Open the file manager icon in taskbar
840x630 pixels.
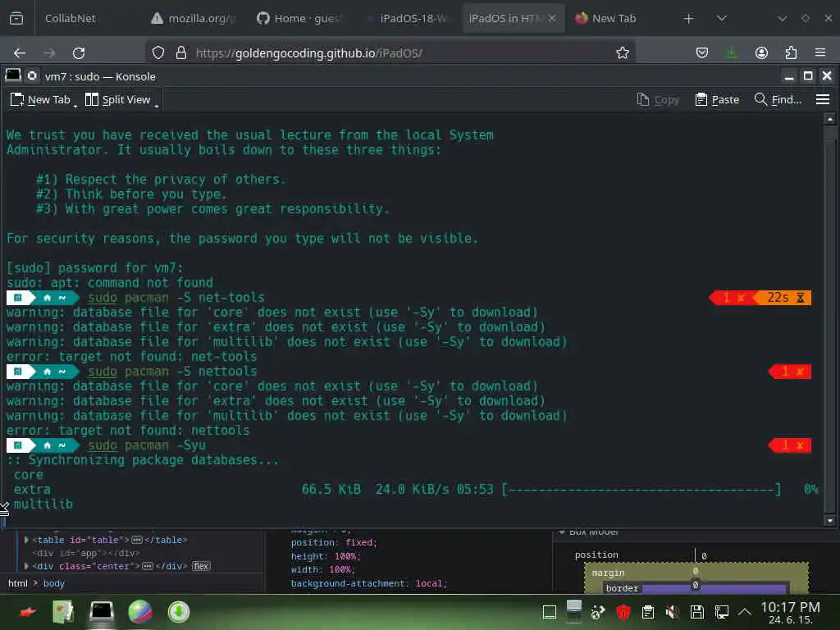(62, 612)
